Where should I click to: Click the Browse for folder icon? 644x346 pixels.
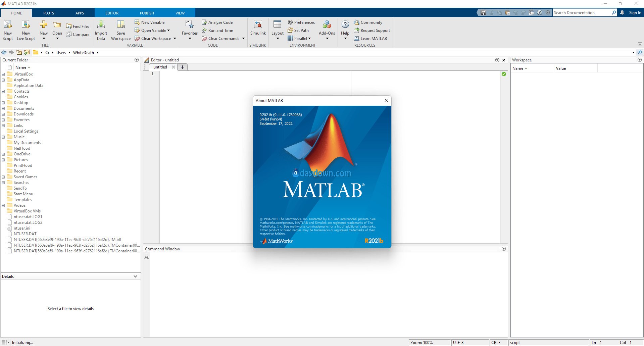pos(27,52)
